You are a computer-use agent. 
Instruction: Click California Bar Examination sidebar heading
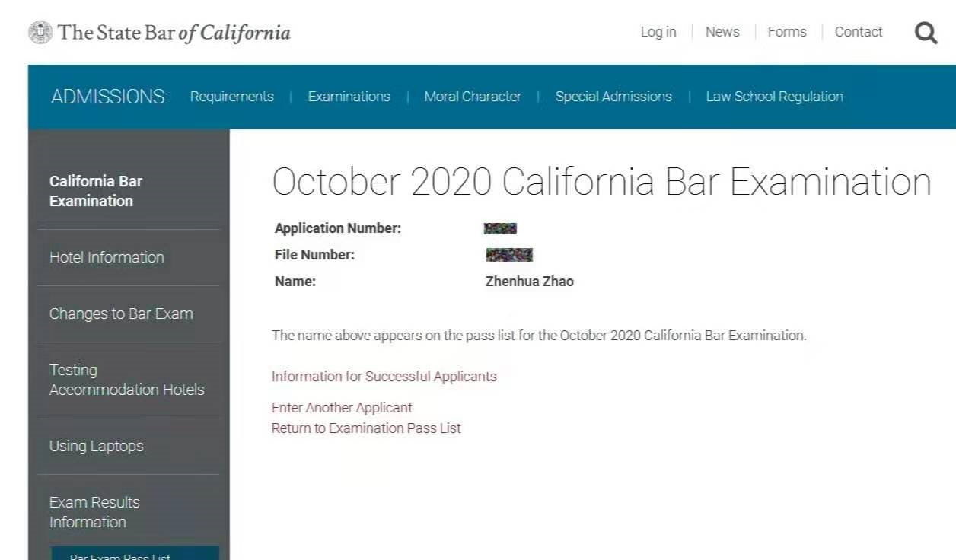tap(96, 191)
